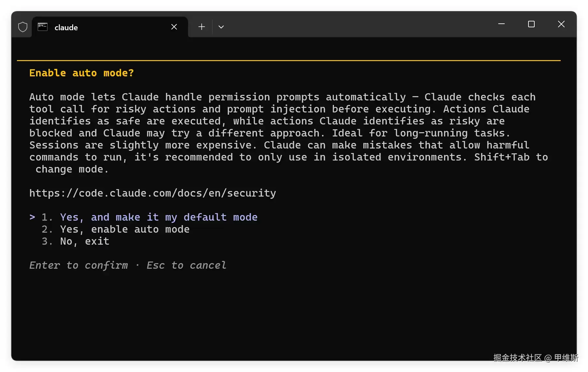
Task: Click the auto mode description paragraph
Action: (x=288, y=133)
